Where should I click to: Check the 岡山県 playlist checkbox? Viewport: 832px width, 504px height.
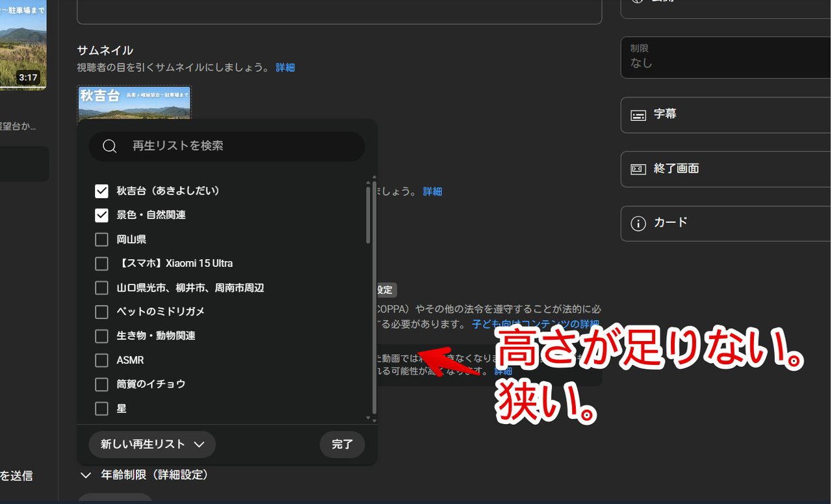coord(101,240)
